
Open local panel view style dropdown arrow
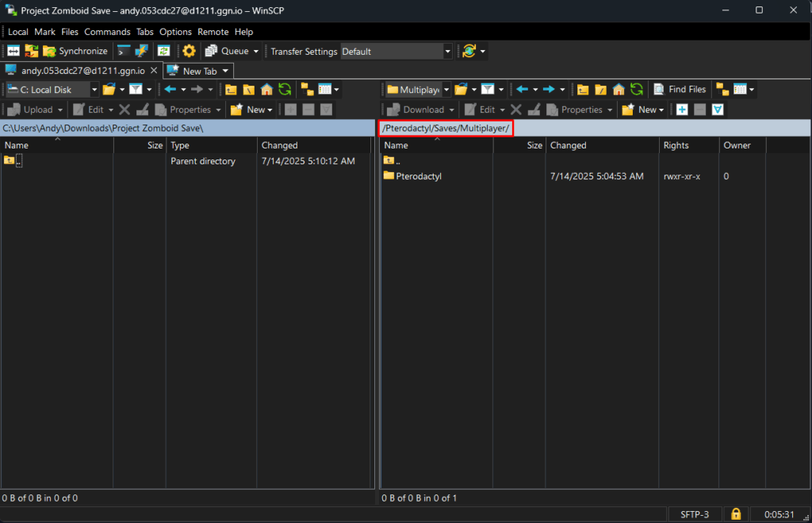point(336,90)
